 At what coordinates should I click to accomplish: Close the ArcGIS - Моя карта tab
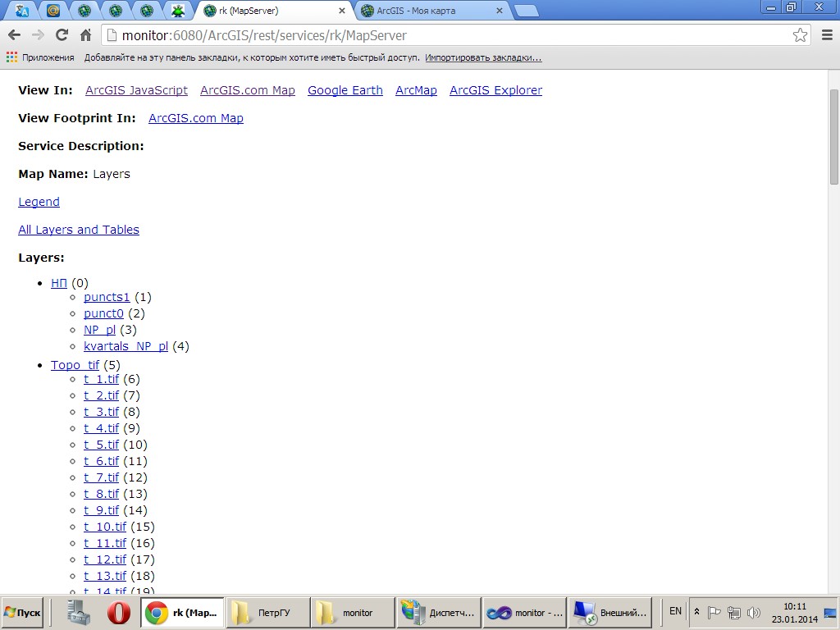tap(500, 11)
